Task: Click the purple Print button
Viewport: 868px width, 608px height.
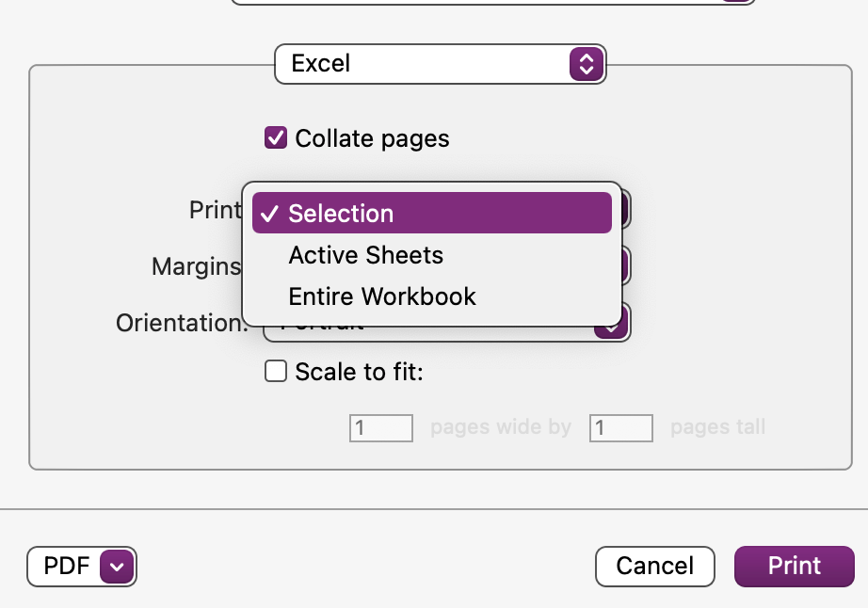Action: click(794, 566)
